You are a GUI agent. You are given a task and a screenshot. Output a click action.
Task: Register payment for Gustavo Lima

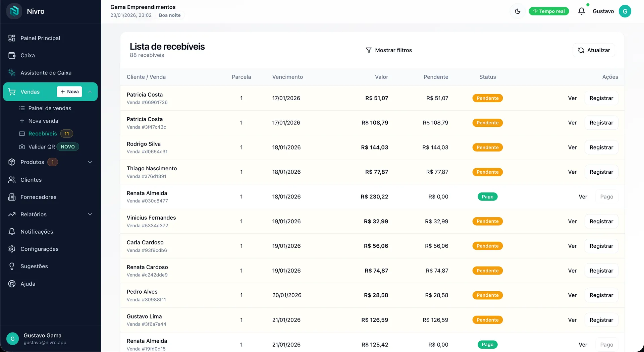tap(601, 320)
